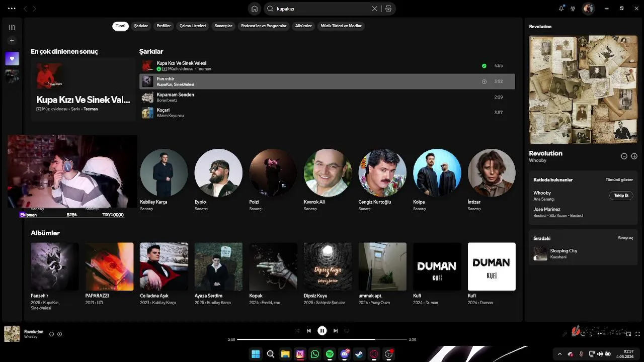Open the Celladına Aşık album
The height and width of the screenshot is (362, 644).
click(x=164, y=275)
